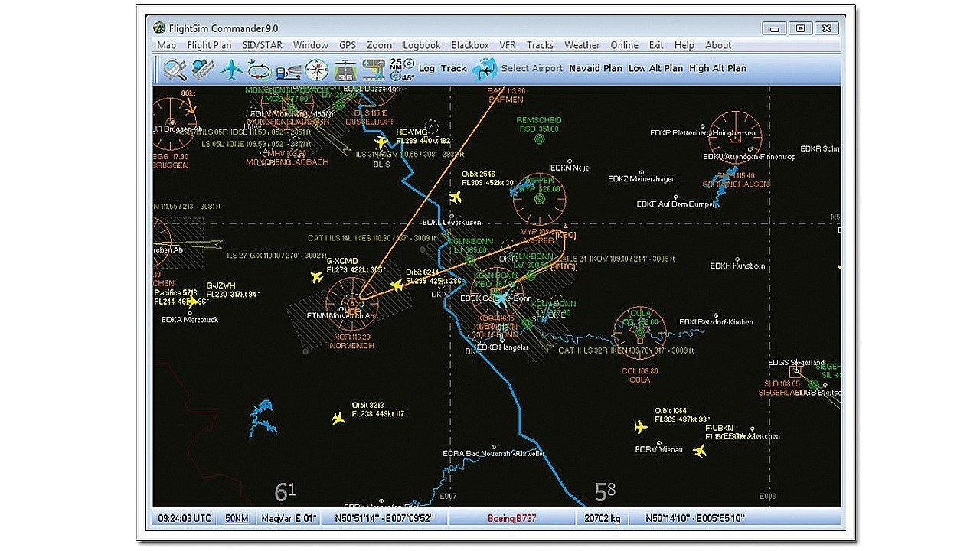Click the EDKH Hunsborn airport label
This screenshot has height=551, width=980.
pos(737,266)
